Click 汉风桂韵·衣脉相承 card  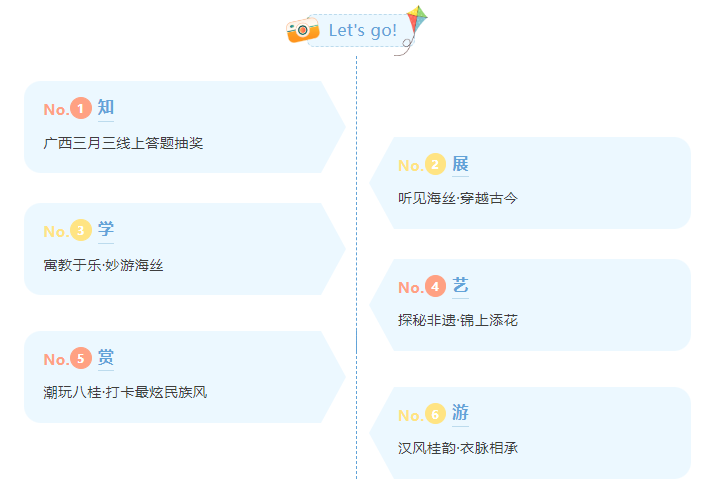point(530,433)
